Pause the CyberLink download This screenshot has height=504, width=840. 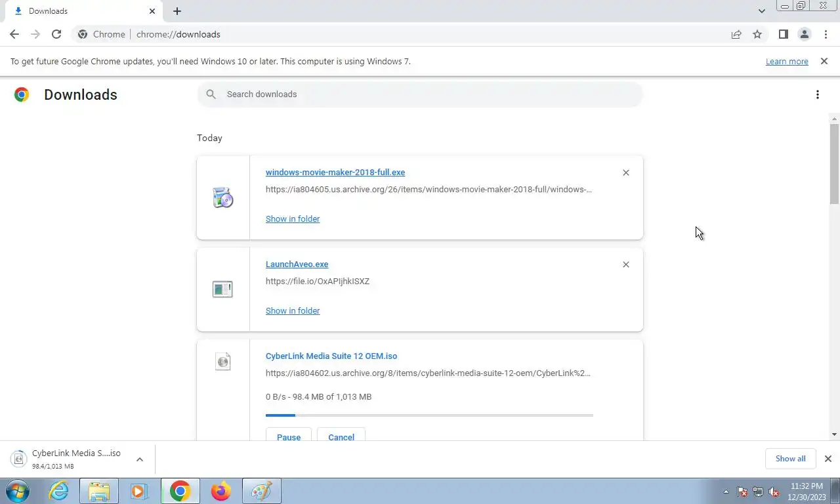click(x=289, y=435)
